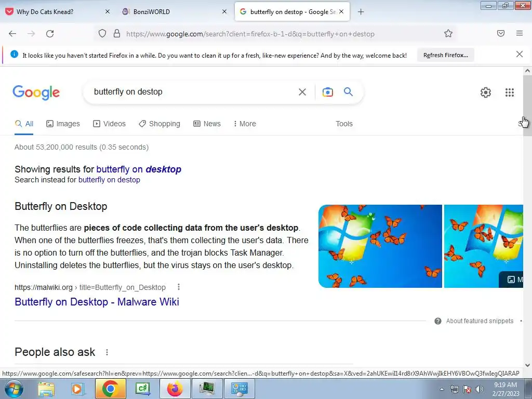532x399 pixels.
Task: Click the Google logo
Action: tap(36, 92)
